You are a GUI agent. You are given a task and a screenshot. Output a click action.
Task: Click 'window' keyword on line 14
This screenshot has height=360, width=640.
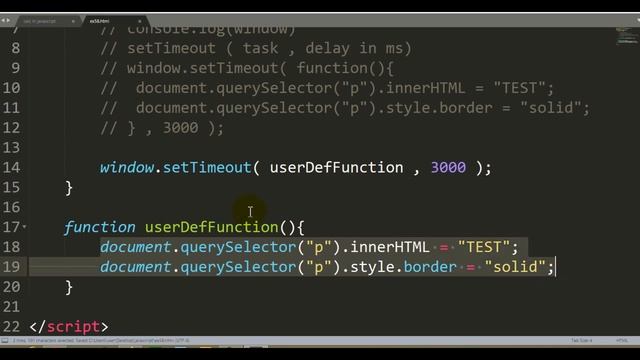tap(127, 167)
